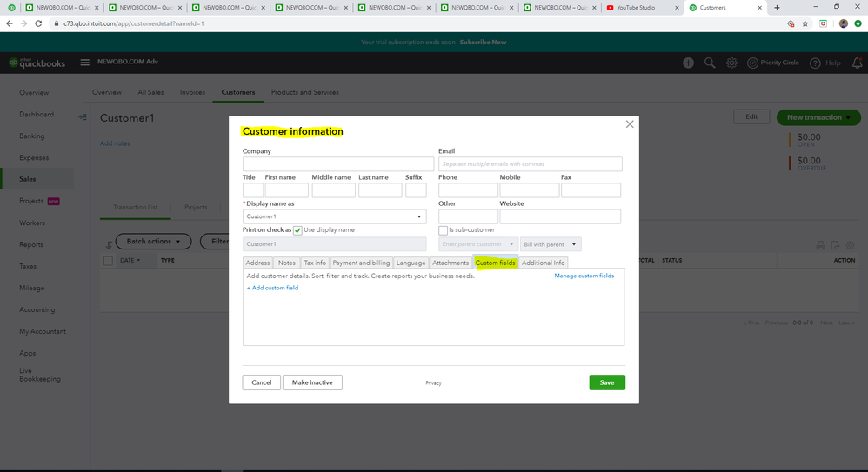Click the Print list icon
This screenshot has height=472, width=868.
pos(820,245)
